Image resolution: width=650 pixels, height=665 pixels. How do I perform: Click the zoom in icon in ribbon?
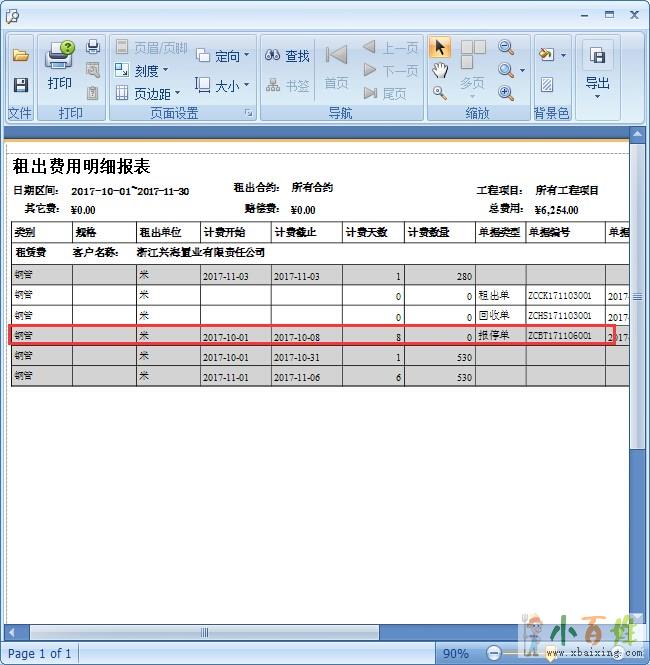tap(506, 93)
